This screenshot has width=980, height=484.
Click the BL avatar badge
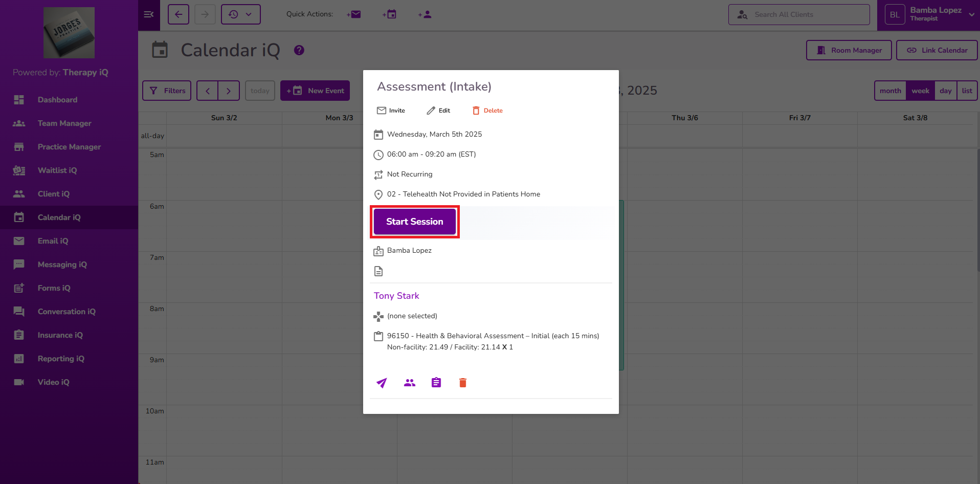pyautogui.click(x=895, y=15)
